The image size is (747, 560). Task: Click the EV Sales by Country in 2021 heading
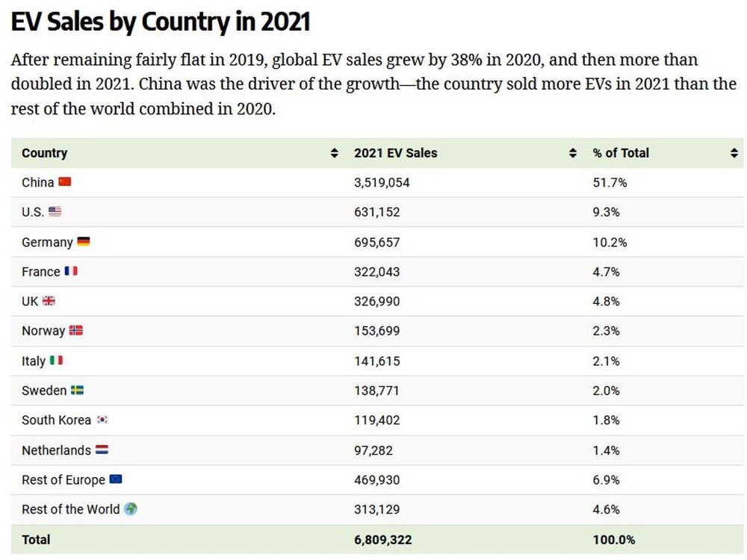point(161,22)
